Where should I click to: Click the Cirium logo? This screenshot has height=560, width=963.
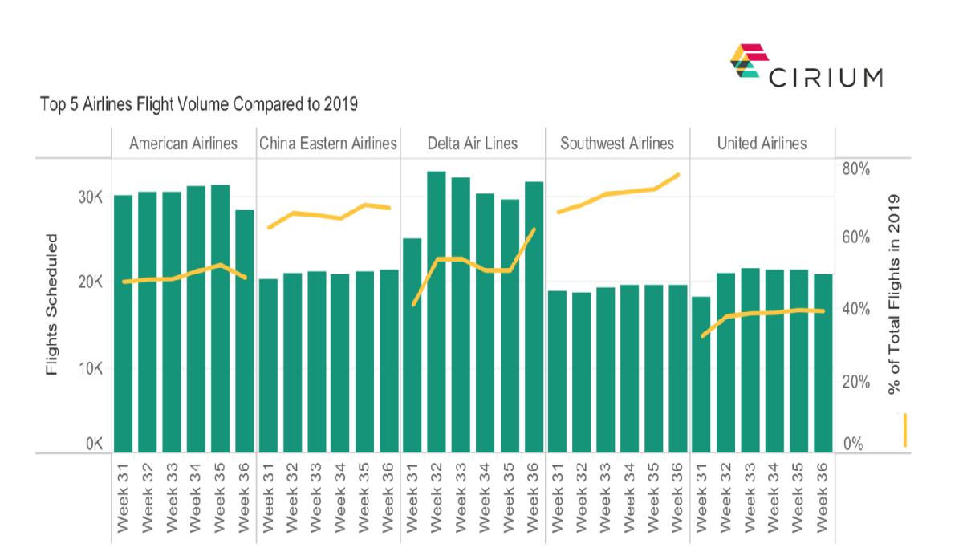click(x=805, y=67)
